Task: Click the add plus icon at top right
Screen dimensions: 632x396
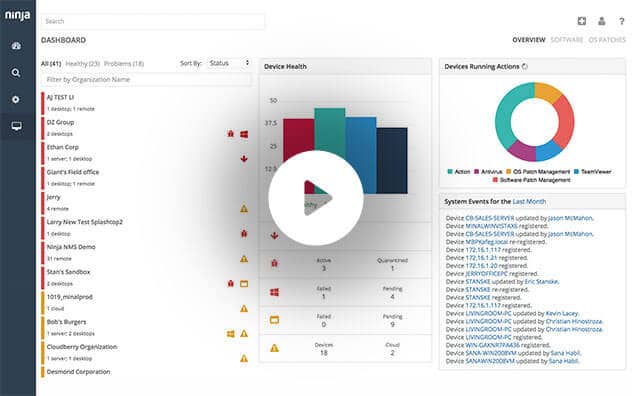Action: (x=582, y=21)
